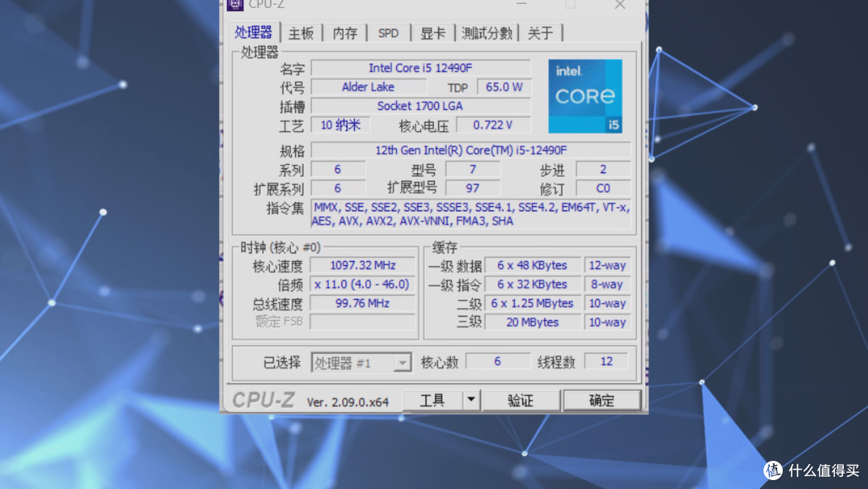Click the Alder Lake code name field
868x489 pixels.
tap(368, 87)
